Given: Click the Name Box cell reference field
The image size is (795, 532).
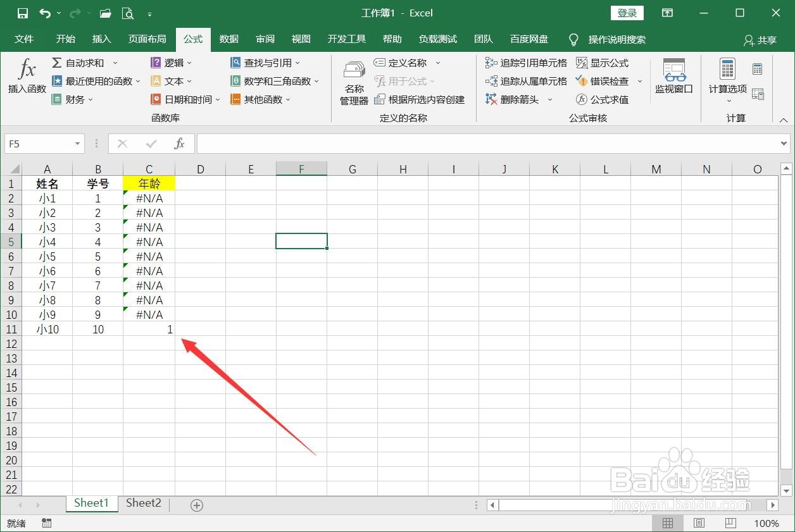Looking at the screenshot, I should click(x=39, y=144).
